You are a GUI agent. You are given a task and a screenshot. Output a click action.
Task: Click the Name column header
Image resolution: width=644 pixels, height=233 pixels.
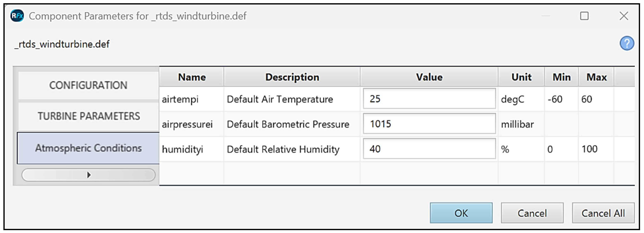[192, 77]
